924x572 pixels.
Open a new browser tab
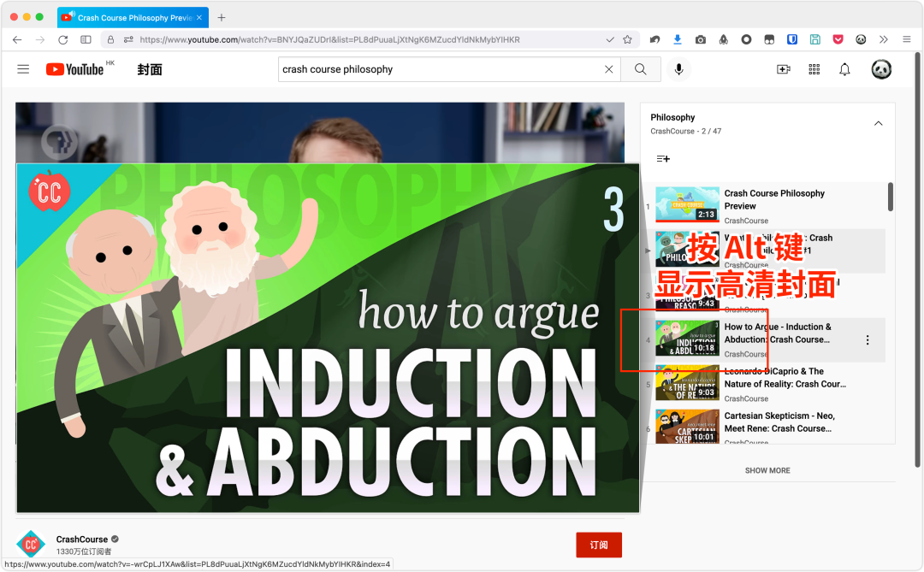221,18
